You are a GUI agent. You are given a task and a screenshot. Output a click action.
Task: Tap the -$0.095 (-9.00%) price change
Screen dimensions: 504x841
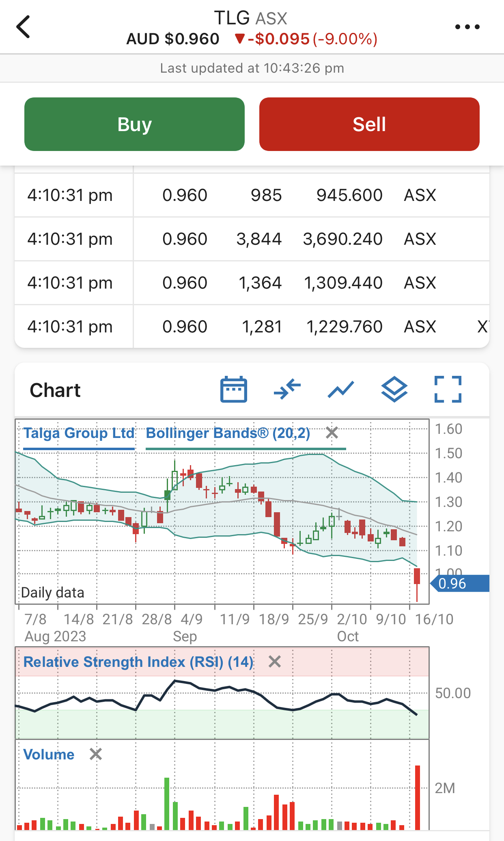coord(306,39)
